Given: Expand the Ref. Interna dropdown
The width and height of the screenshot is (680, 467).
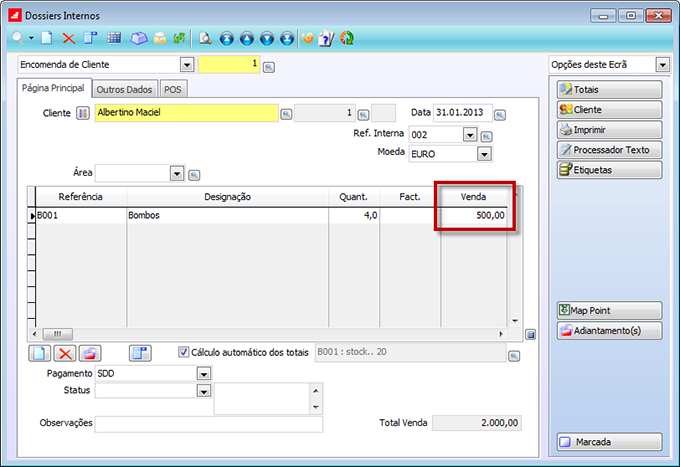Looking at the screenshot, I should pyautogui.click(x=470, y=135).
